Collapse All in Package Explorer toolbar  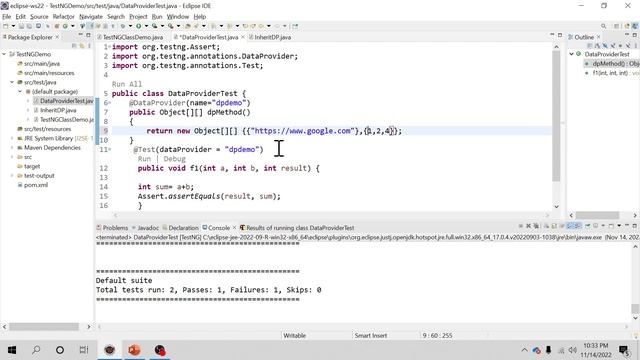[x=74, y=46]
